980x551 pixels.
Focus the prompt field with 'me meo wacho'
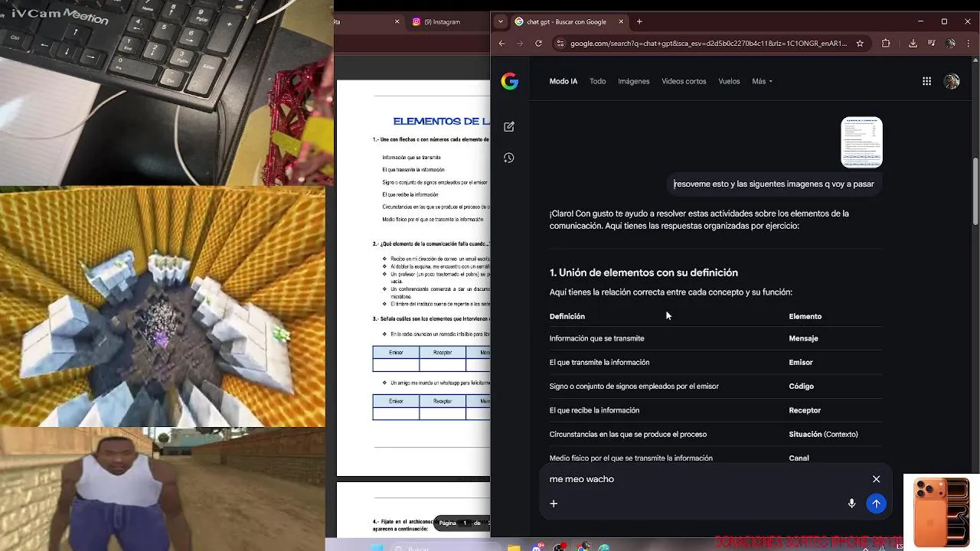coord(704,479)
